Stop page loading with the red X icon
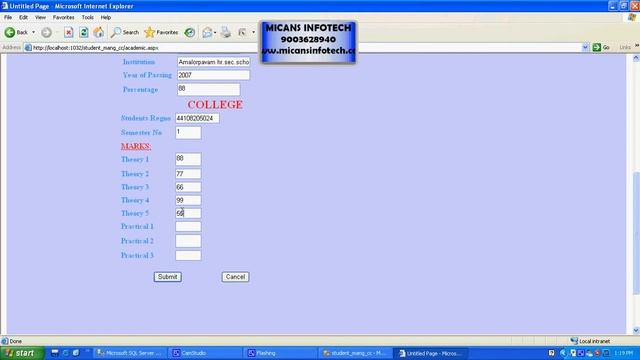640x360 pixels. click(69, 32)
